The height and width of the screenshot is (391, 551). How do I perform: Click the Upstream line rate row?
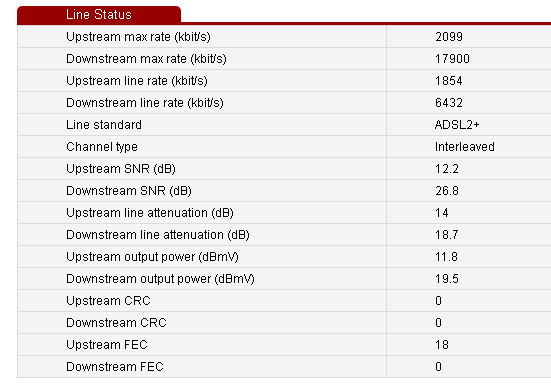(284, 81)
